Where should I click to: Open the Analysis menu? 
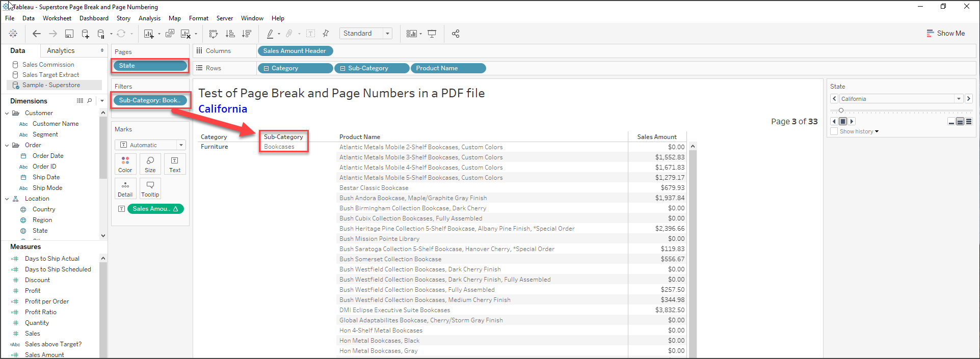point(149,18)
